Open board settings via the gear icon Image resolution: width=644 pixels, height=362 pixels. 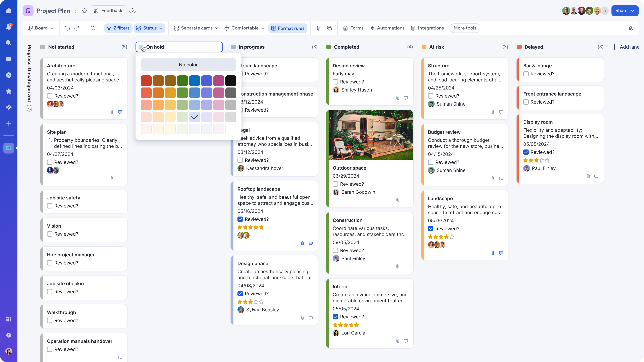pyautogui.click(x=631, y=28)
